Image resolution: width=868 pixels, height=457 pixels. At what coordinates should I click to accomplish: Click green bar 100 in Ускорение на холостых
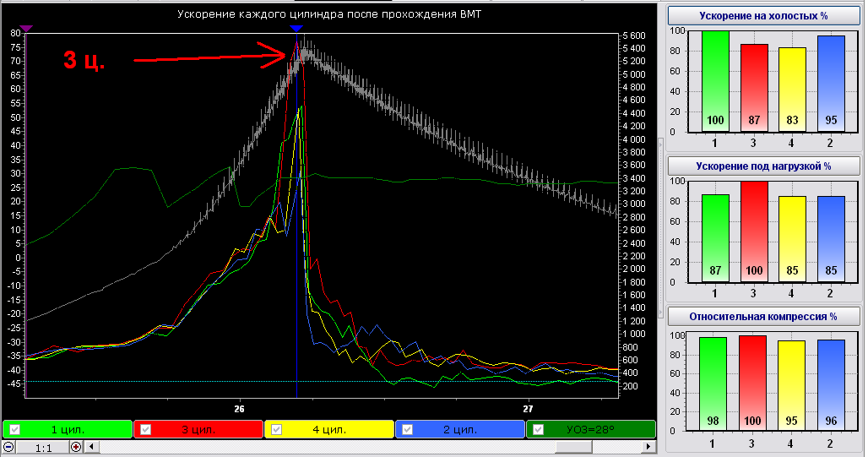click(715, 81)
